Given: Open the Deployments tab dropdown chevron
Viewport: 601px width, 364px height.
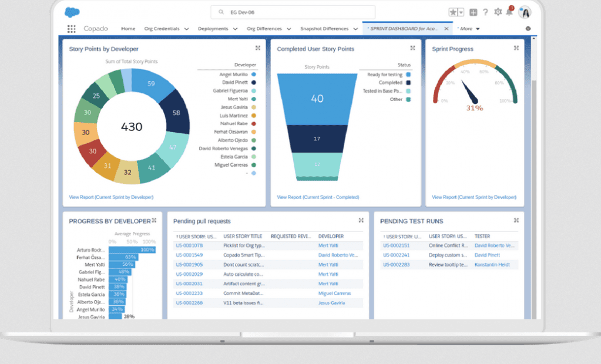Looking at the screenshot, I should [235, 29].
